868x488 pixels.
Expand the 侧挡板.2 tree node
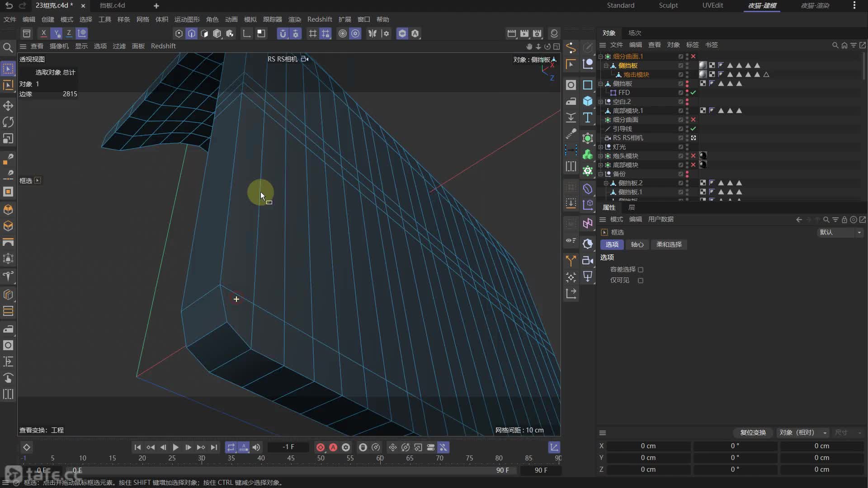(x=606, y=183)
